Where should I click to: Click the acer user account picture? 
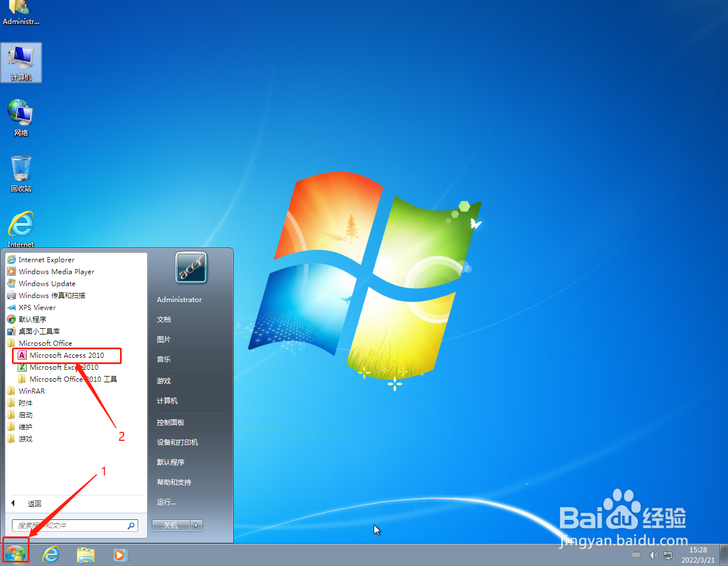[191, 268]
